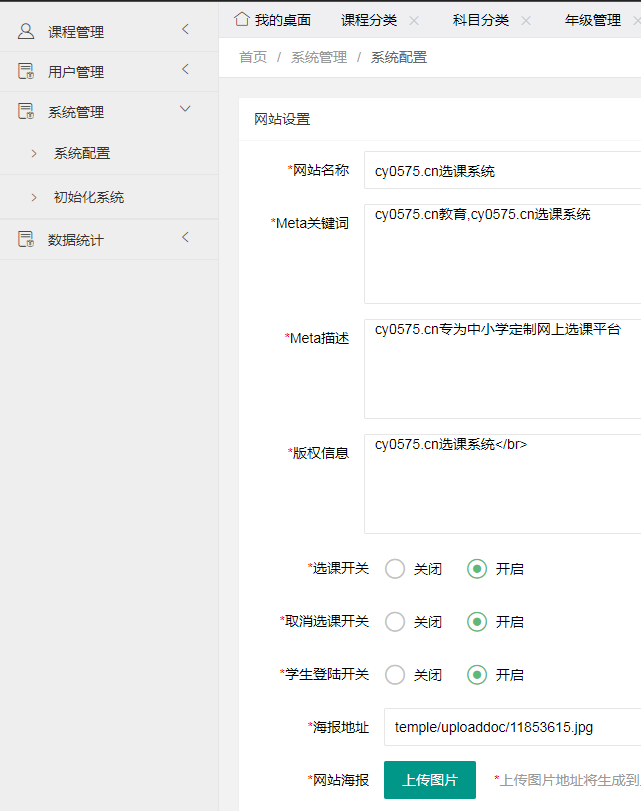
Task: Switch to the 课程分类 tab
Action: pos(369,20)
